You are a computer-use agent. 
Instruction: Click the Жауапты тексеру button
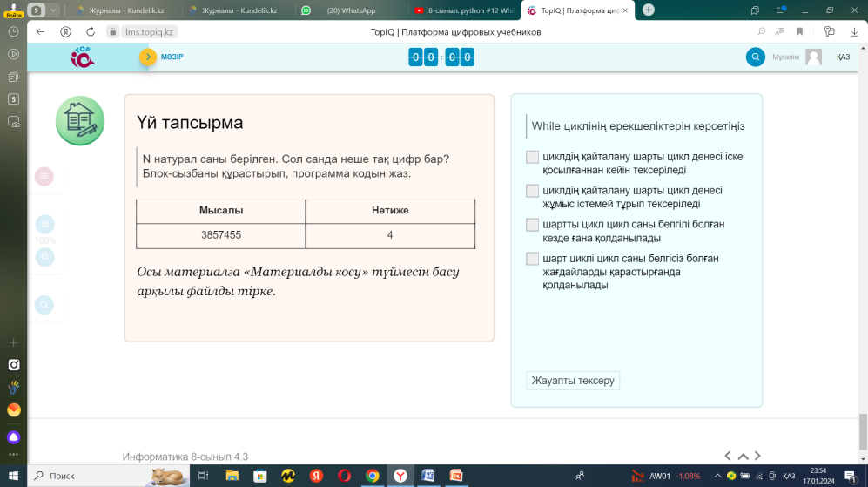point(573,381)
